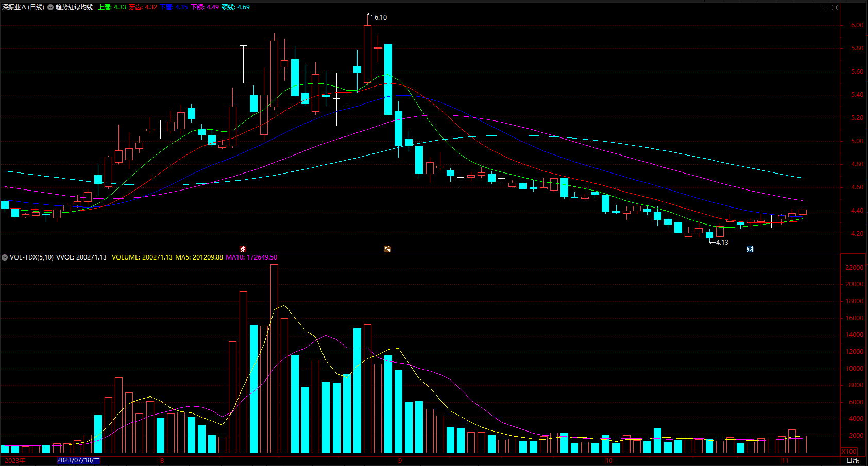Click the VVOL: 200271.13 value
This screenshot has width=868, height=466.
coord(81,257)
